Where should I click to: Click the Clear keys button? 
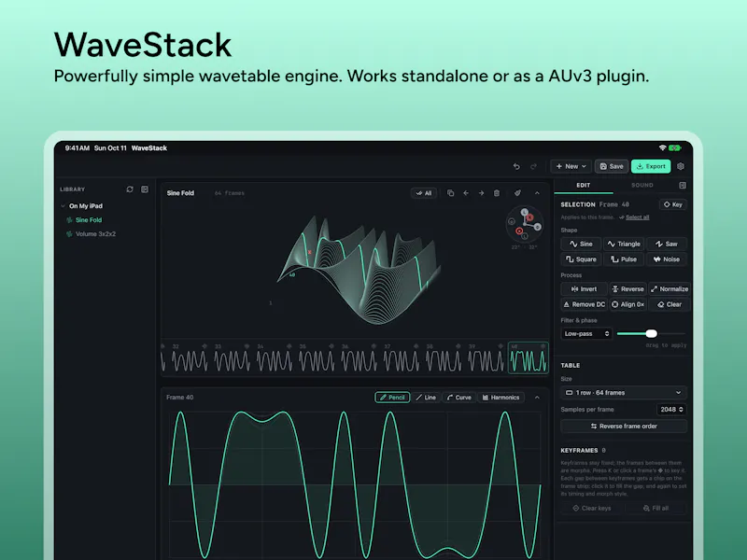(x=592, y=508)
